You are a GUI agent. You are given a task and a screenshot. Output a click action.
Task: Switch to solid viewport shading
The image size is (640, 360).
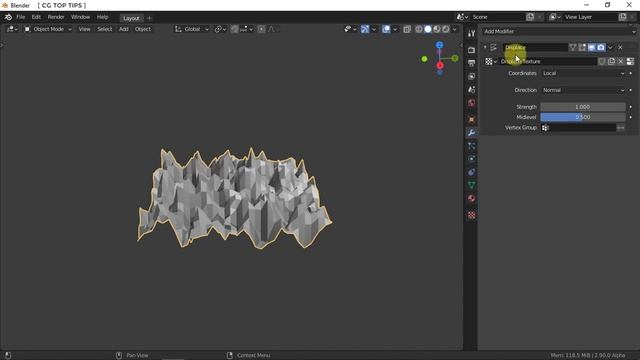[x=428, y=29]
